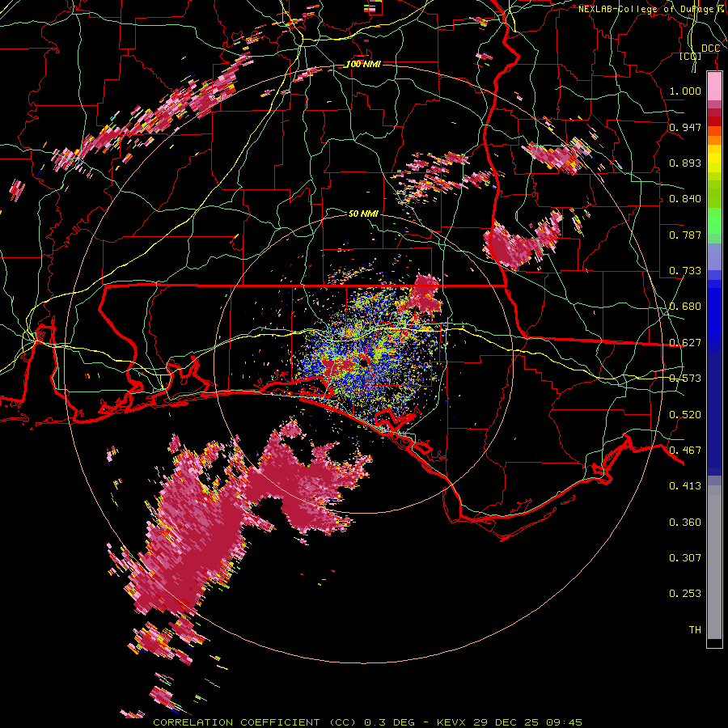Click the "50 NMI" range ring label
The width and height of the screenshot is (728, 728).
(363, 214)
